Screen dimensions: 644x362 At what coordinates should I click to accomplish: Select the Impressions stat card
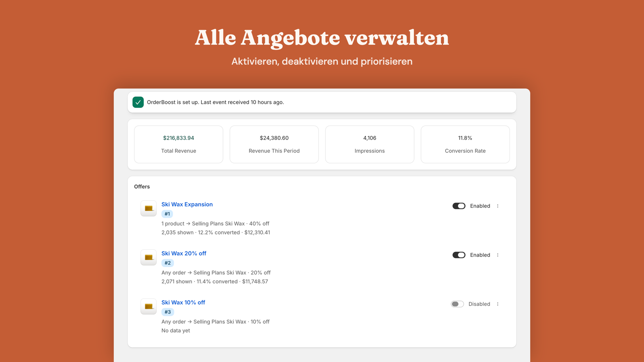click(x=369, y=144)
